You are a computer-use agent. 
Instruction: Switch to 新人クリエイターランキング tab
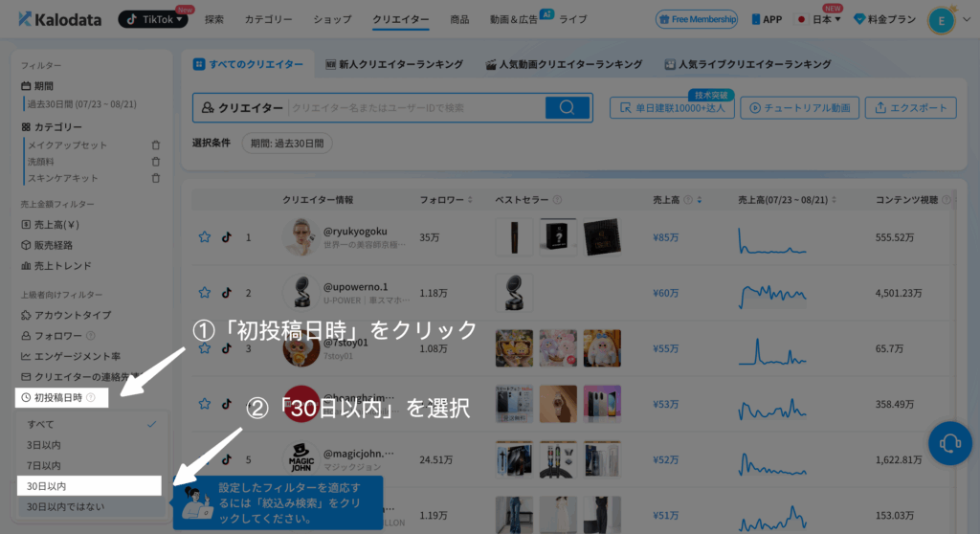click(394, 64)
